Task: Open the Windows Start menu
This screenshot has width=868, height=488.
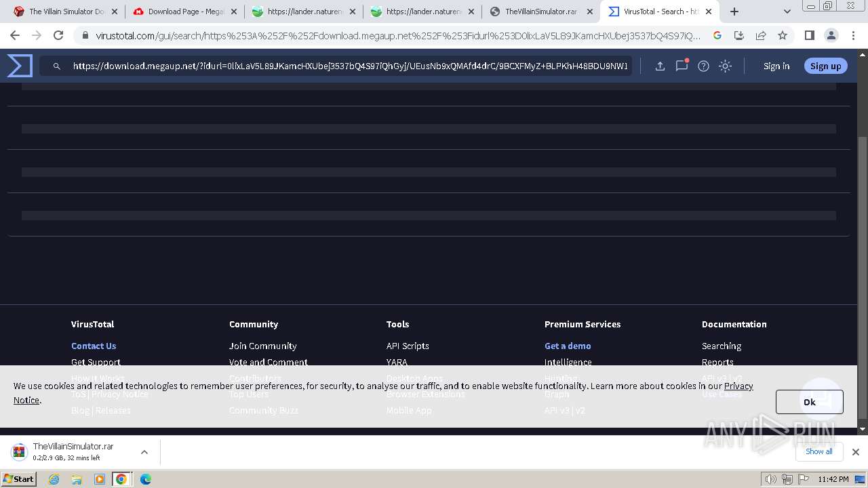Action: pos(19,479)
